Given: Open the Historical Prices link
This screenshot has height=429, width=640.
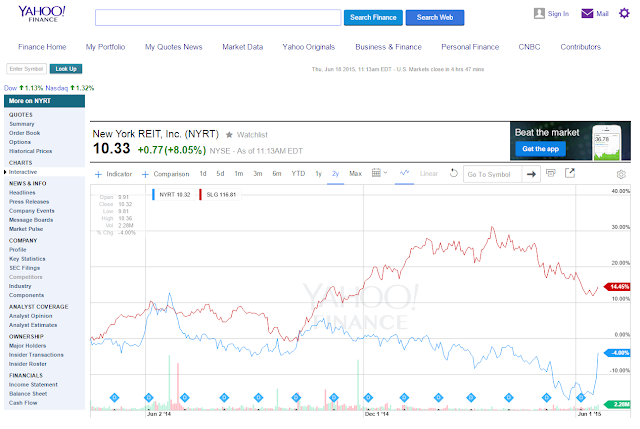Looking at the screenshot, I should coord(31,151).
